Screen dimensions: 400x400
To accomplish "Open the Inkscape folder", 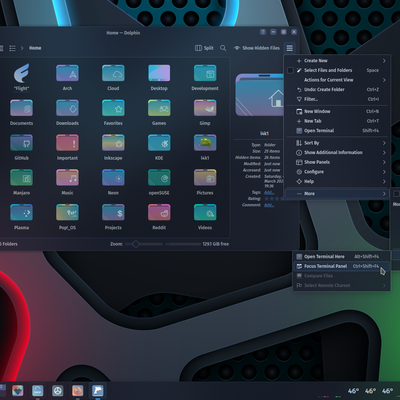I will 113,147.
